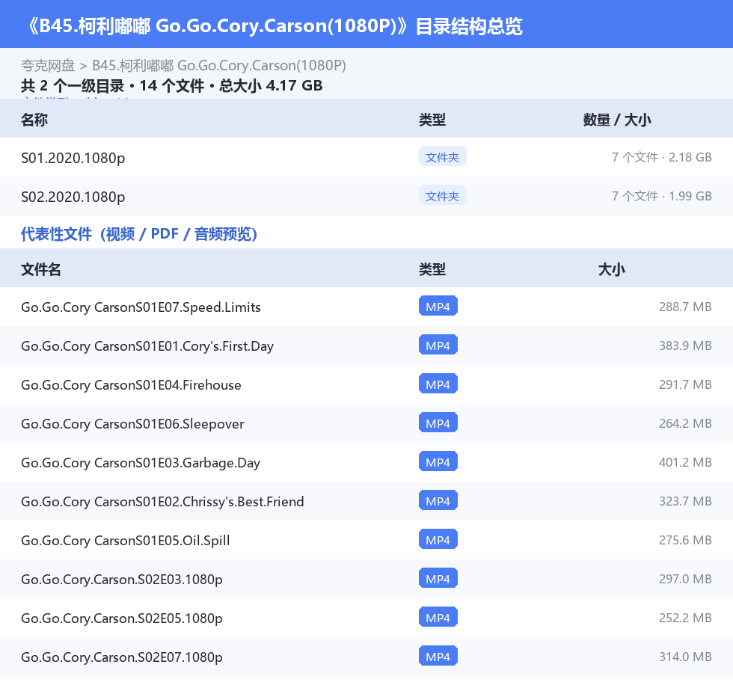The width and height of the screenshot is (733, 700).
Task: Select file S01E01.Cory's.First.Day
Action: click(147, 346)
